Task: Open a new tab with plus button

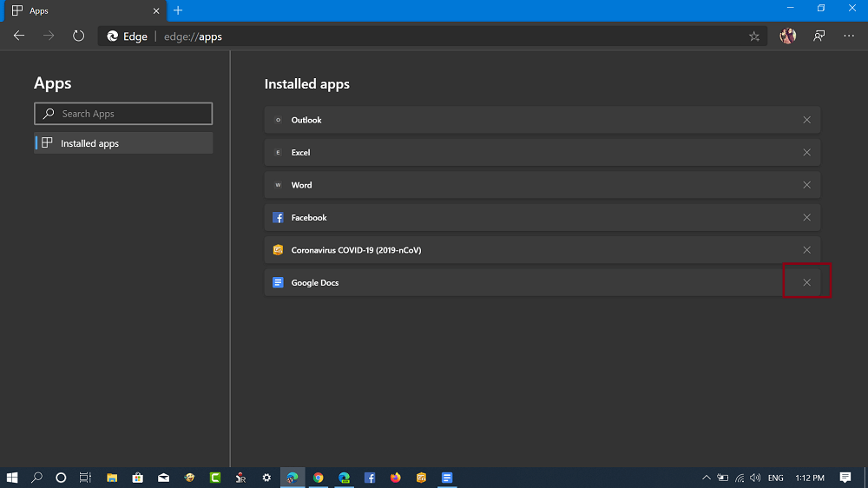Action: click(x=178, y=10)
